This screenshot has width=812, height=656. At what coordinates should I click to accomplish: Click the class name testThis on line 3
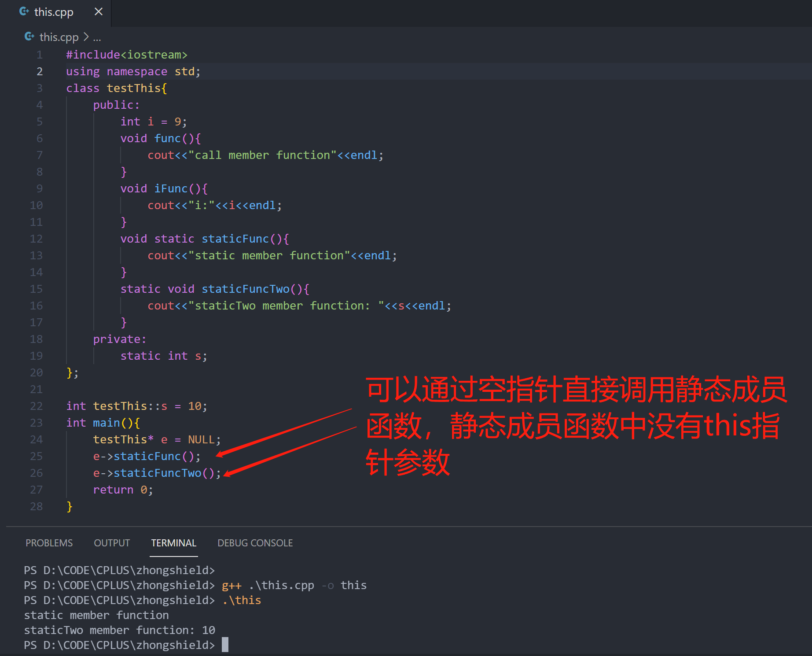point(134,88)
